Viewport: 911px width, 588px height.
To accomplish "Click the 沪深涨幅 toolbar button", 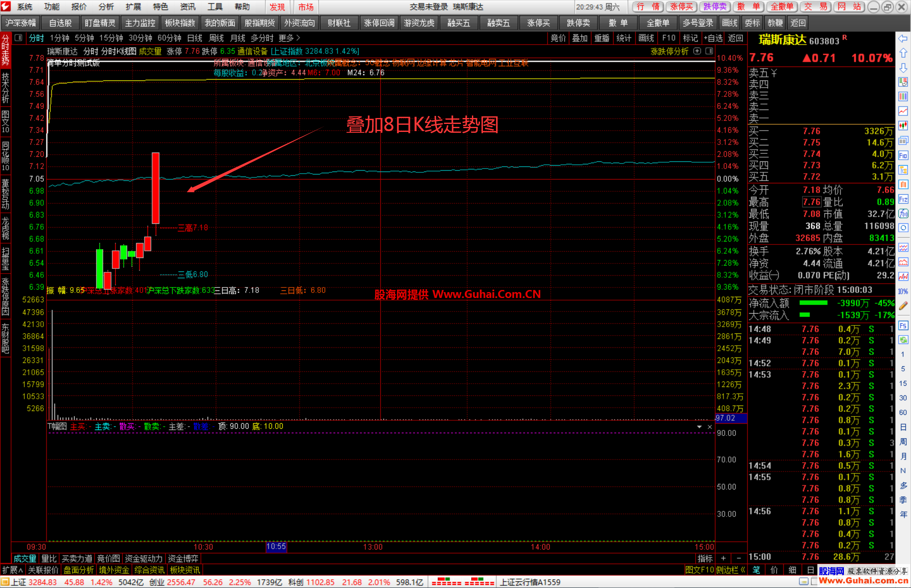I will (x=21, y=23).
